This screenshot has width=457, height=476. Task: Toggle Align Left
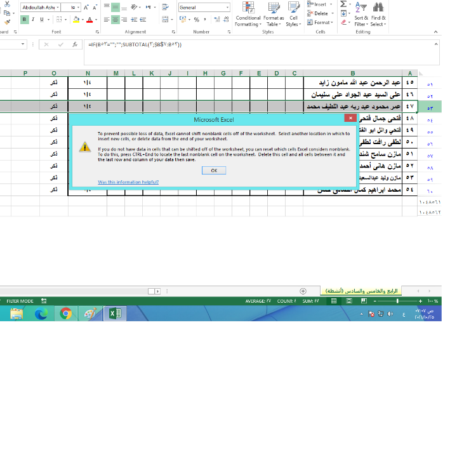coord(107,20)
